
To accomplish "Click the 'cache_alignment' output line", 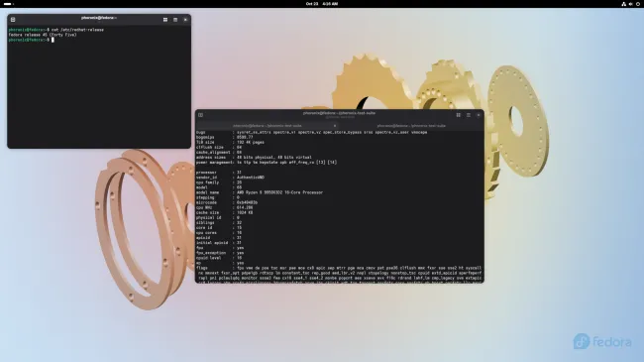I will [219, 152].
